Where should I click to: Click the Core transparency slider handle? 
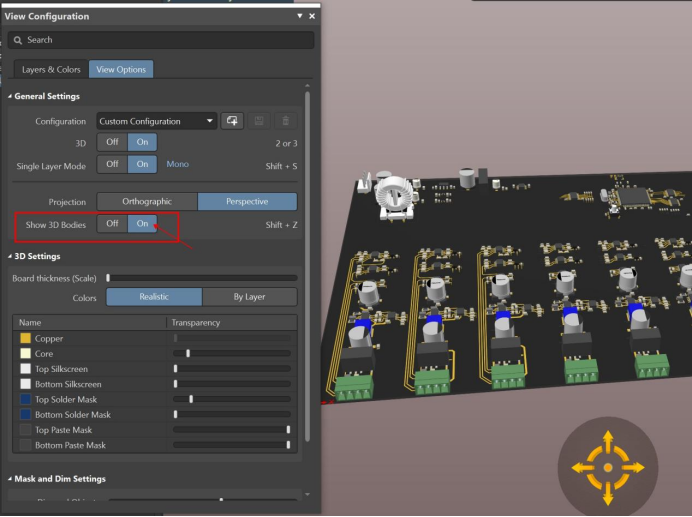coord(188,354)
